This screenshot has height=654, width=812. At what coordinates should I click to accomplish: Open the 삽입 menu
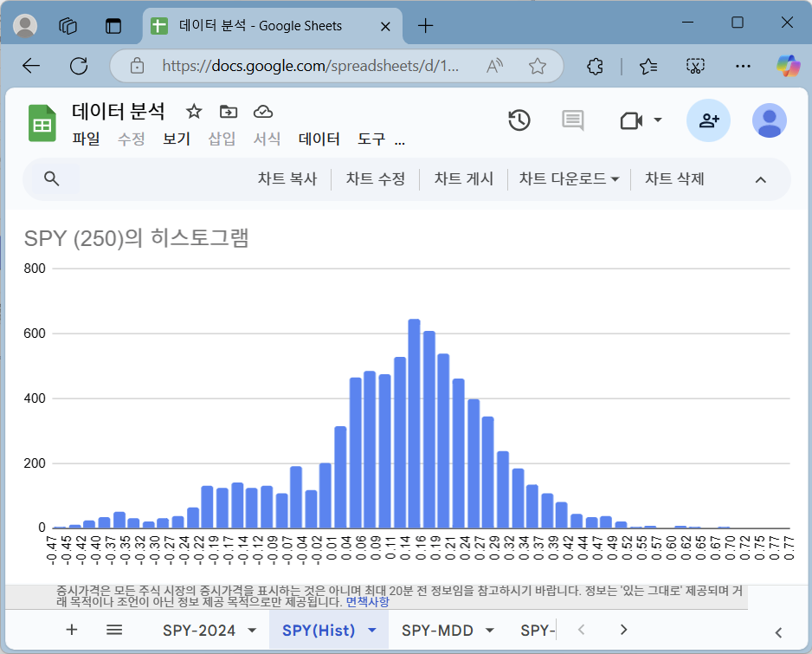tap(222, 139)
